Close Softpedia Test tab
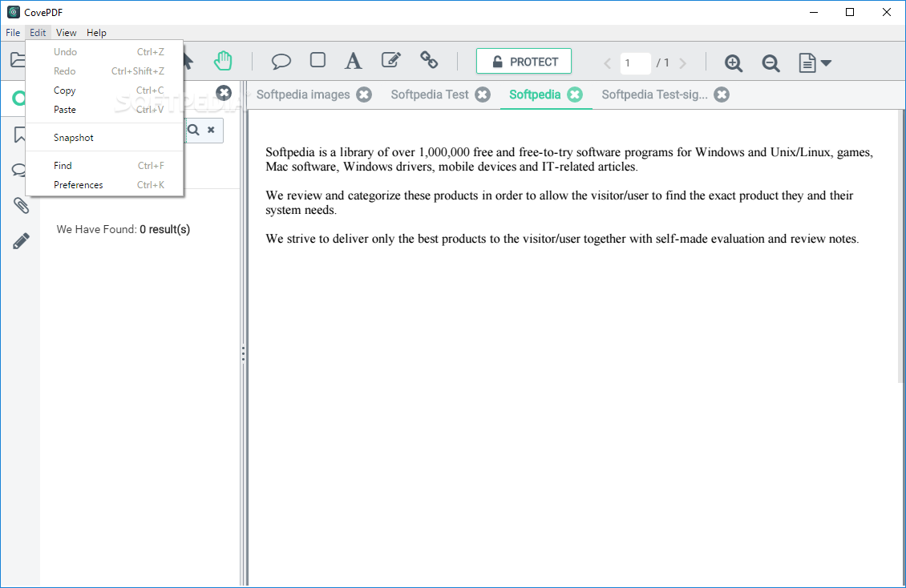This screenshot has width=906, height=588. (x=483, y=95)
